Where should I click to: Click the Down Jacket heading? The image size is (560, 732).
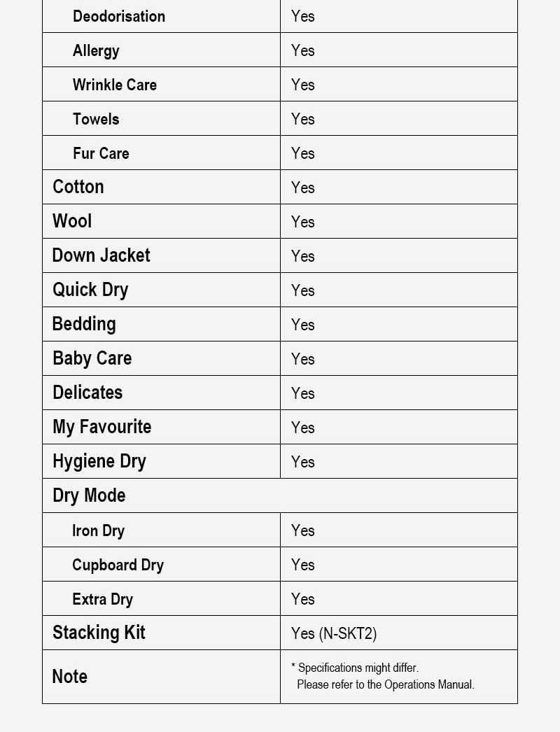pos(101,255)
